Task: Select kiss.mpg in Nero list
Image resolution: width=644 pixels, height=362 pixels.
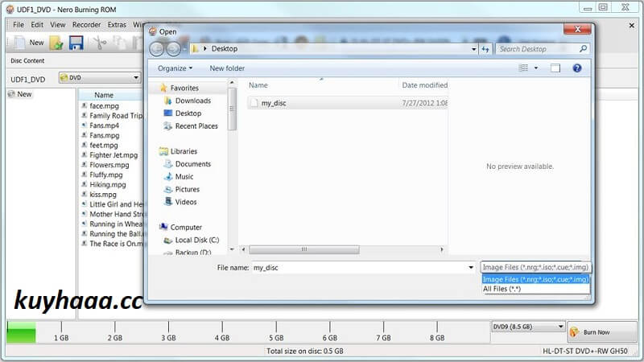Action: coord(103,195)
